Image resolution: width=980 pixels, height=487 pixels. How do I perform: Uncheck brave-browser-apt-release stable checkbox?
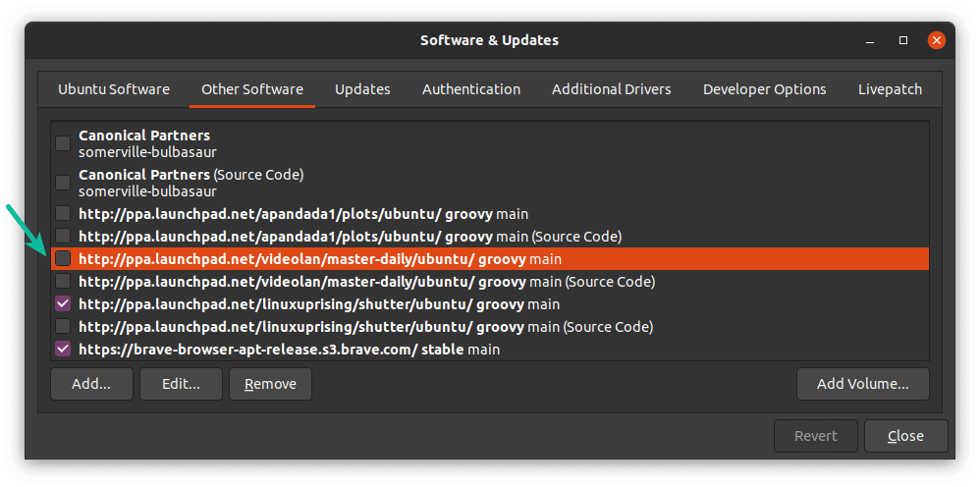point(63,349)
